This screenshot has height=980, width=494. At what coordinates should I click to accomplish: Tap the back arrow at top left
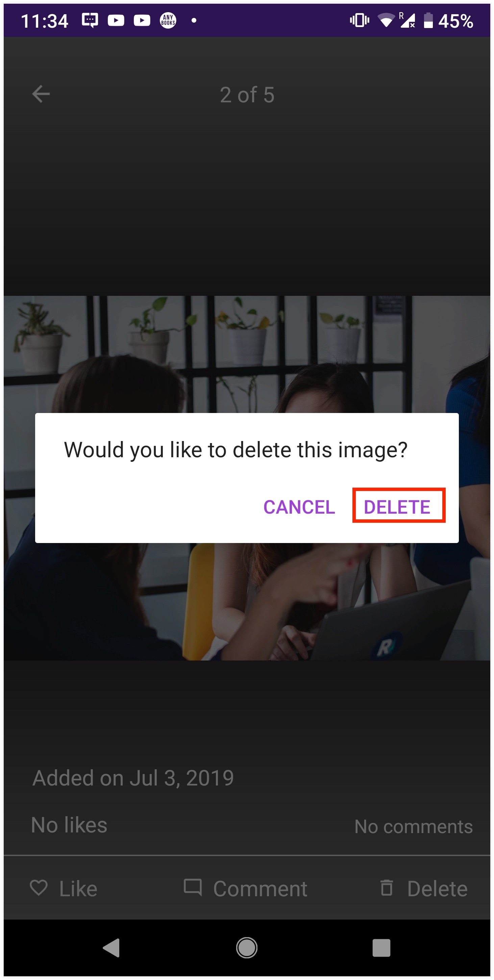click(x=41, y=94)
